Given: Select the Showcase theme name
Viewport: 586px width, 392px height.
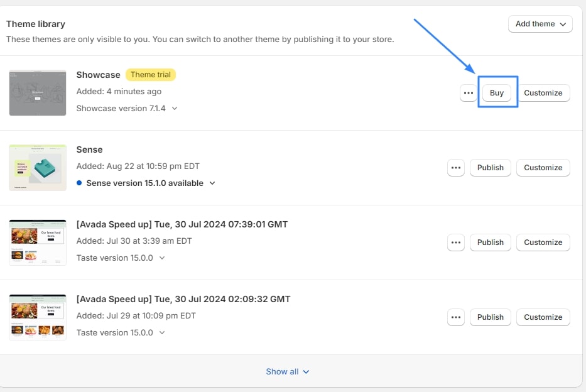Looking at the screenshot, I should click(x=98, y=75).
